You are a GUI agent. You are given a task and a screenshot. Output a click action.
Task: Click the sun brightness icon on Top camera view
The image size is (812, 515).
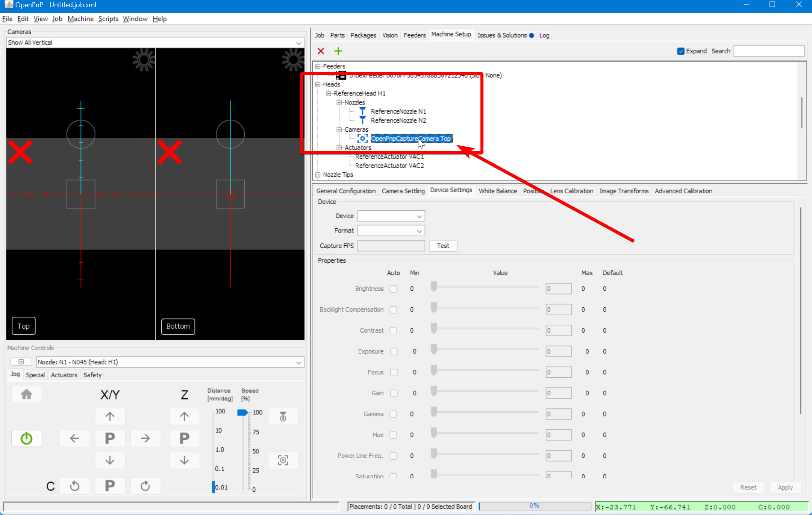(x=143, y=59)
